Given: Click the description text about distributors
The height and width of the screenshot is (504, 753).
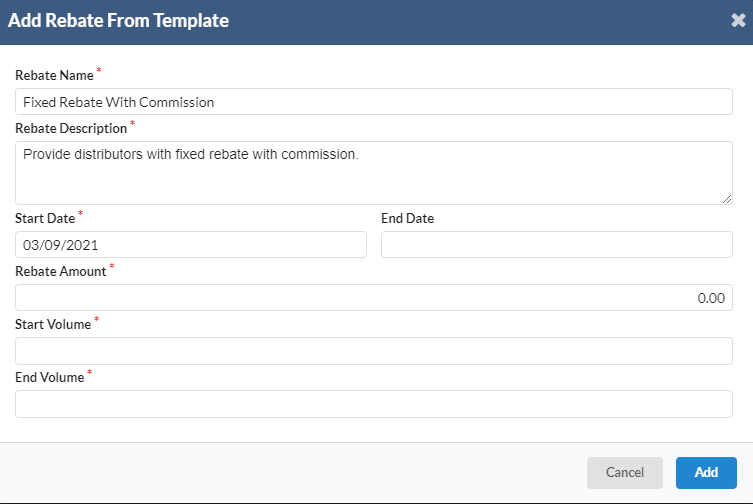Looking at the screenshot, I should 190,155.
